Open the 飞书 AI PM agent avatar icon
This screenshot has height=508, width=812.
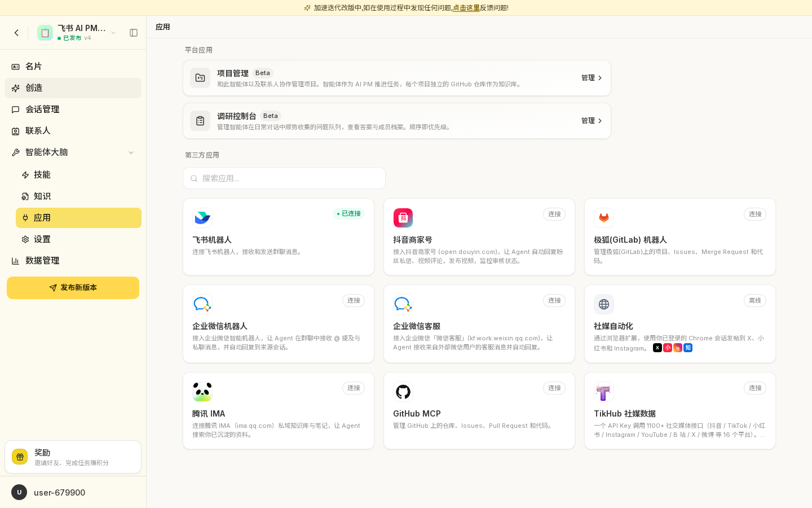pos(45,33)
